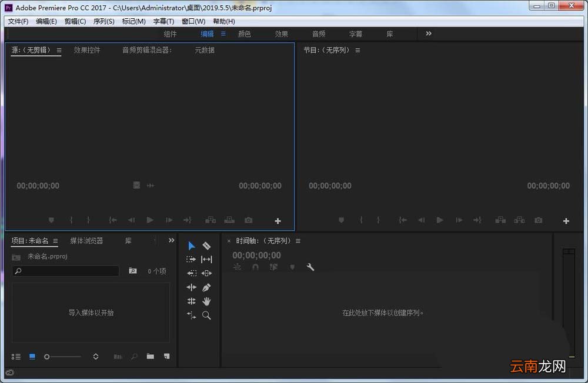The width and height of the screenshot is (588, 383).
Task: Open the 文件(F) menu
Action: click(x=18, y=21)
